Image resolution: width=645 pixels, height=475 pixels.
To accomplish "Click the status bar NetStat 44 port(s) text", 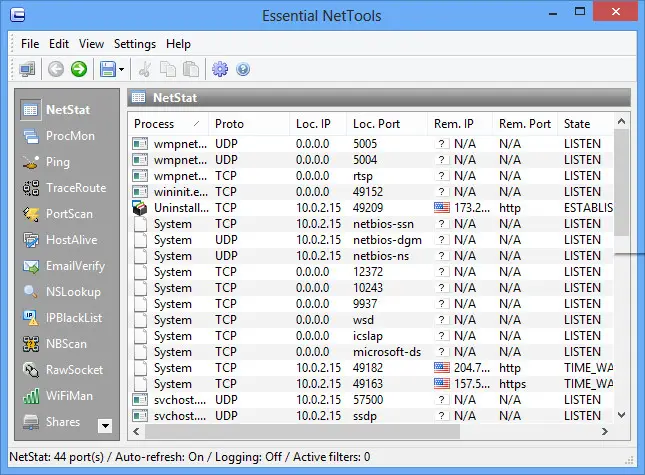I will tap(56, 457).
